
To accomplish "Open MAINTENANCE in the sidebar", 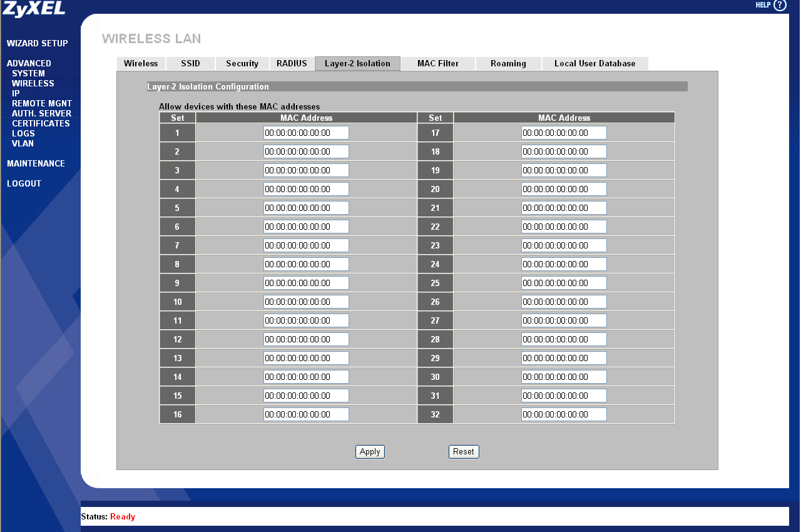I will [36, 163].
